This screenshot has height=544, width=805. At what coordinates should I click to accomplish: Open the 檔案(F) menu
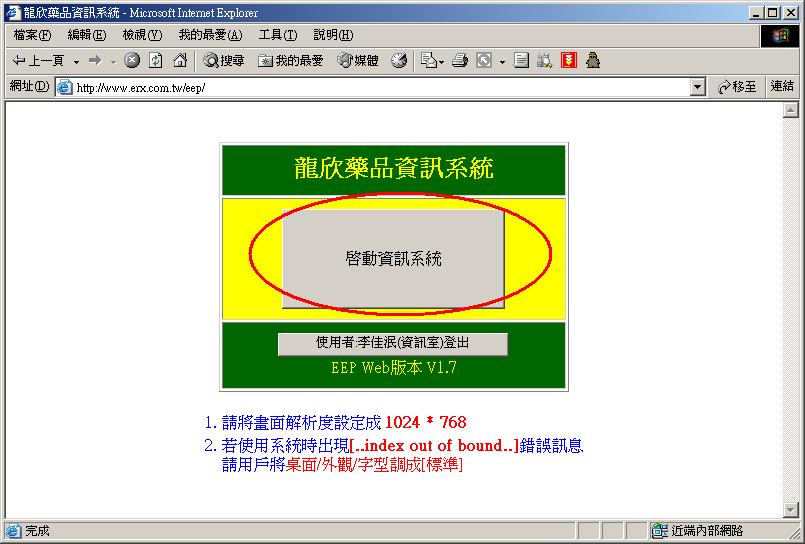[32, 35]
